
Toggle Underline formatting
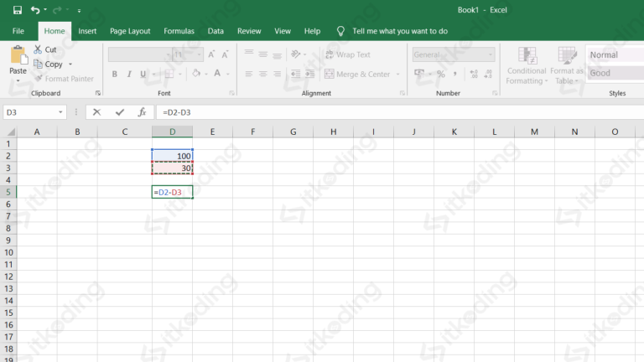point(143,75)
